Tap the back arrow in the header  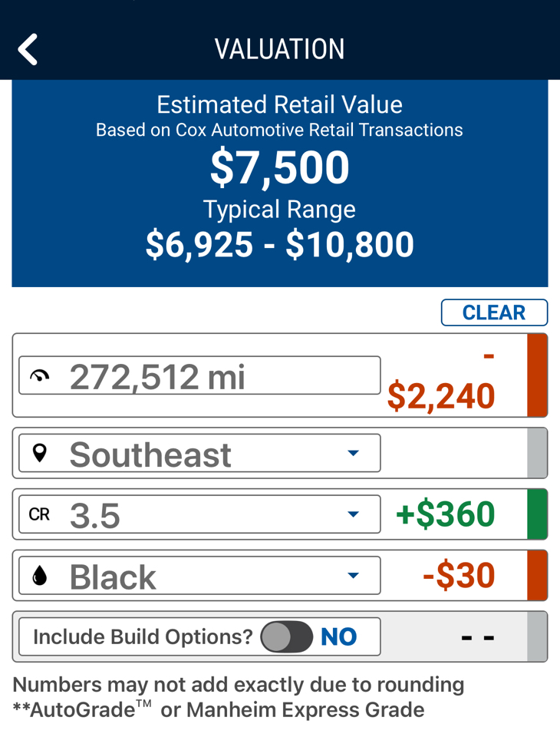(28, 50)
